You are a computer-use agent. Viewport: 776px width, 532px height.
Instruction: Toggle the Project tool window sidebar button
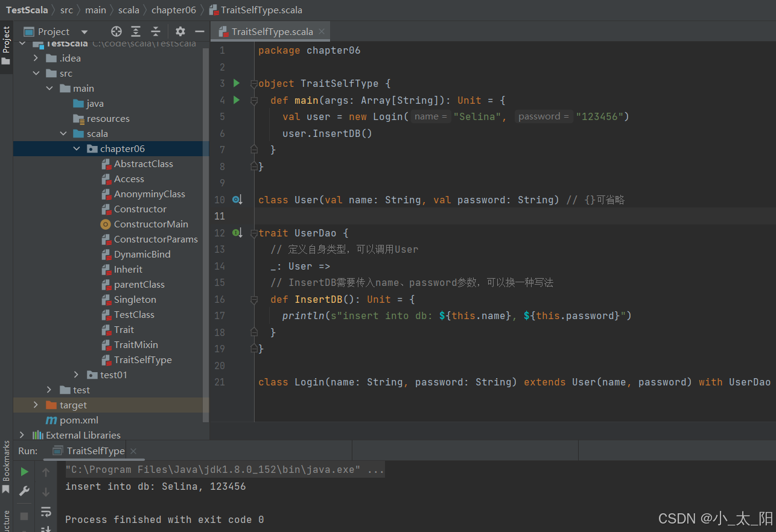pyautogui.click(x=6, y=47)
